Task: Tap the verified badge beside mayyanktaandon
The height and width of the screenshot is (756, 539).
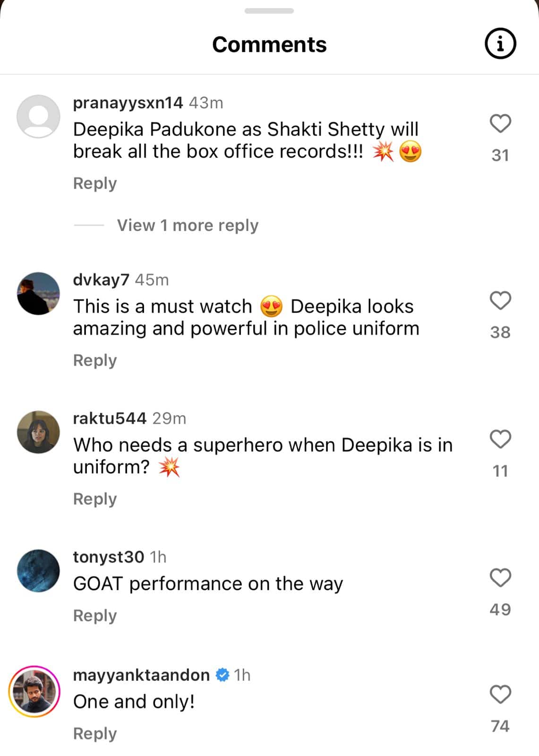Action: coord(222,675)
